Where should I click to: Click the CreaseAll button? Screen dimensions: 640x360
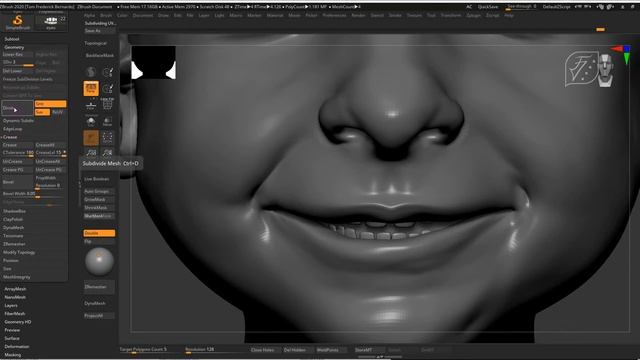coord(50,145)
